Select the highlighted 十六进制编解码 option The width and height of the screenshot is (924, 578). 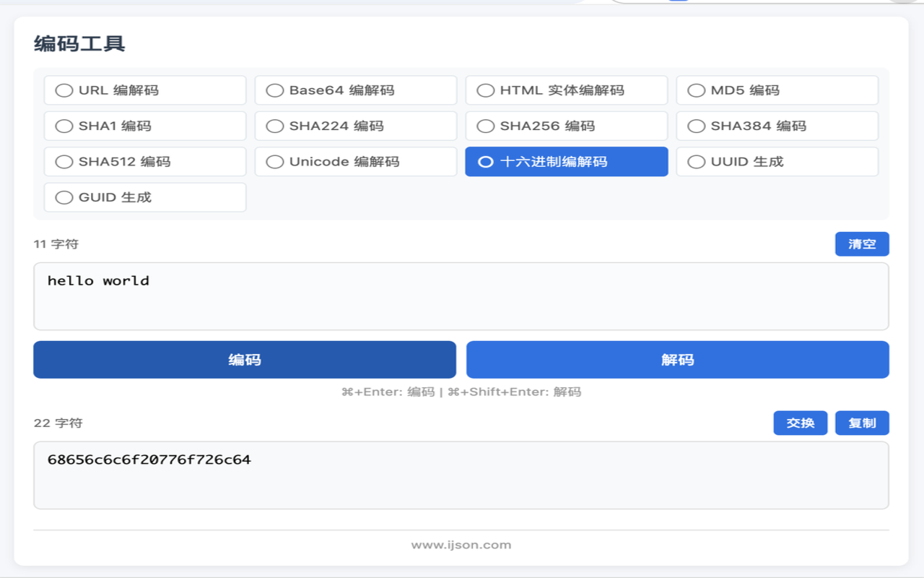pos(567,162)
